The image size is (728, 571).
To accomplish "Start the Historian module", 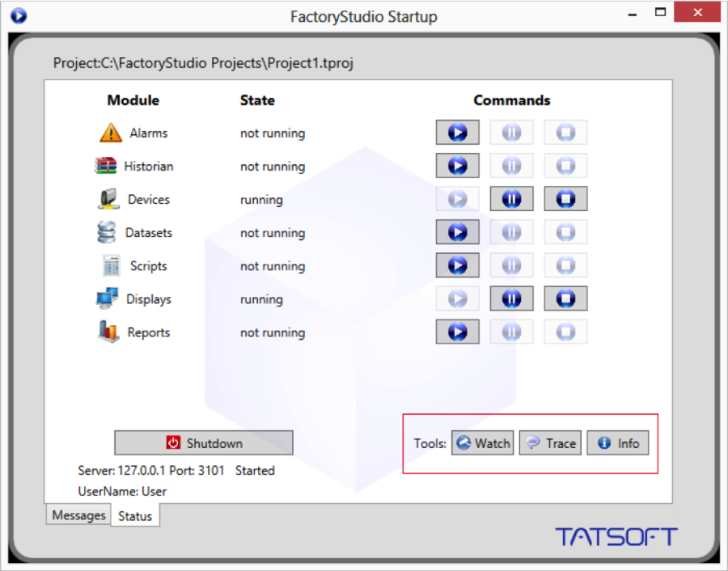I will coord(457,166).
